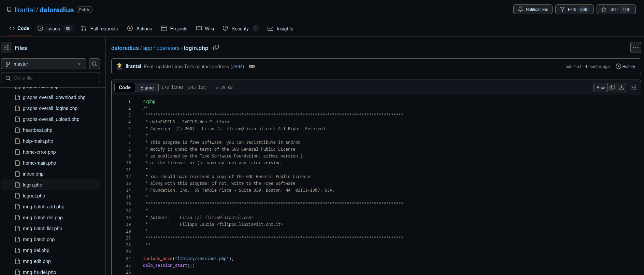
Task: Open the daloradius repository title link
Action: coord(57,10)
